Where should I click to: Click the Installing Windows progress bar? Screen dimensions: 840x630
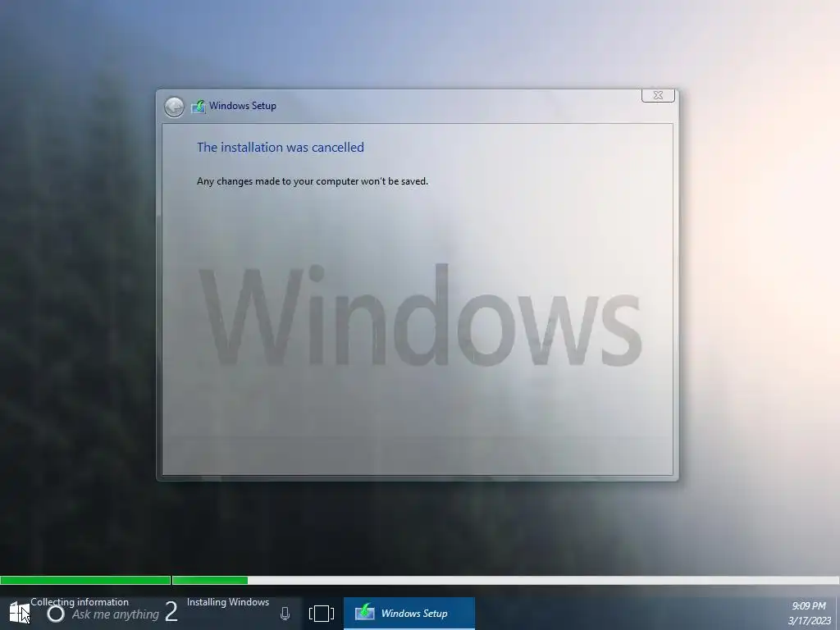pos(505,580)
